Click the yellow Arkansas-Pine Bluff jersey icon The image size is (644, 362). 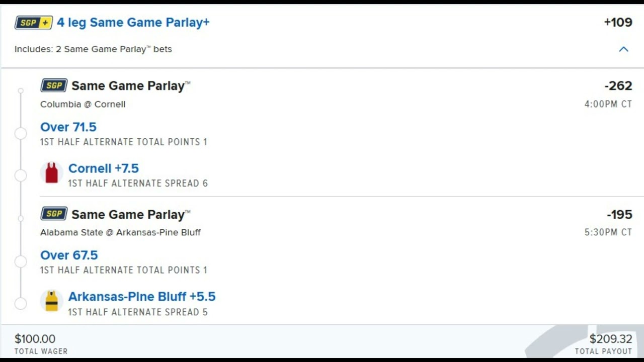(x=51, y=301)
